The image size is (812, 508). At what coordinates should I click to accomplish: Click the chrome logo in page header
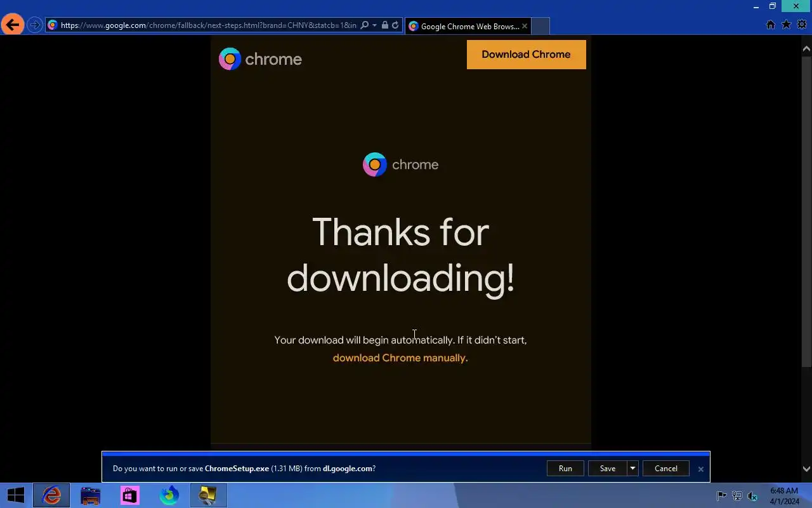(x=260, y=59)
